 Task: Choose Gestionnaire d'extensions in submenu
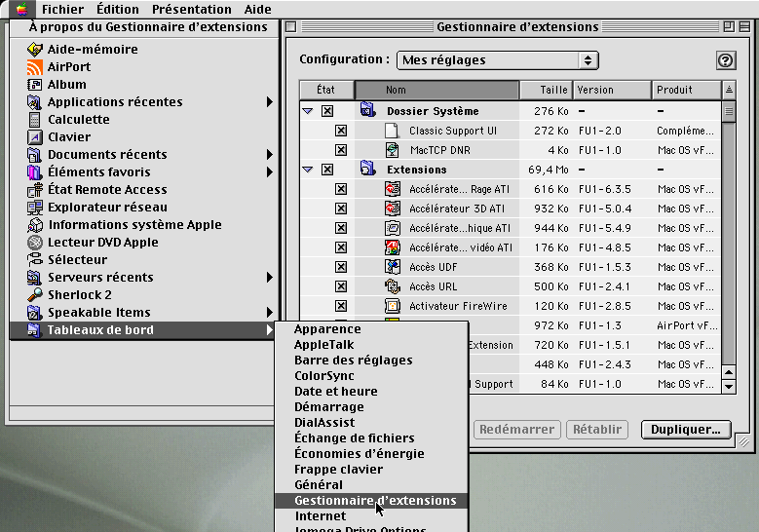(371, 501)
